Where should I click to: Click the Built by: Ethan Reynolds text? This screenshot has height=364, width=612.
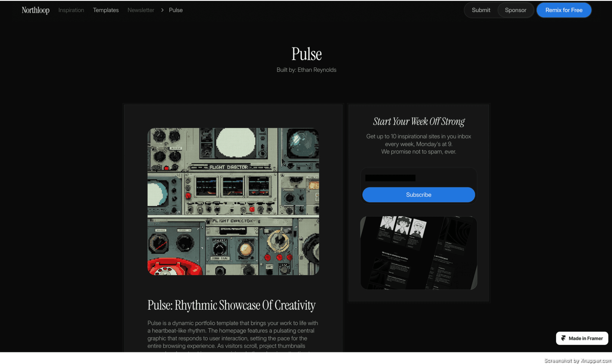point(306,70)
